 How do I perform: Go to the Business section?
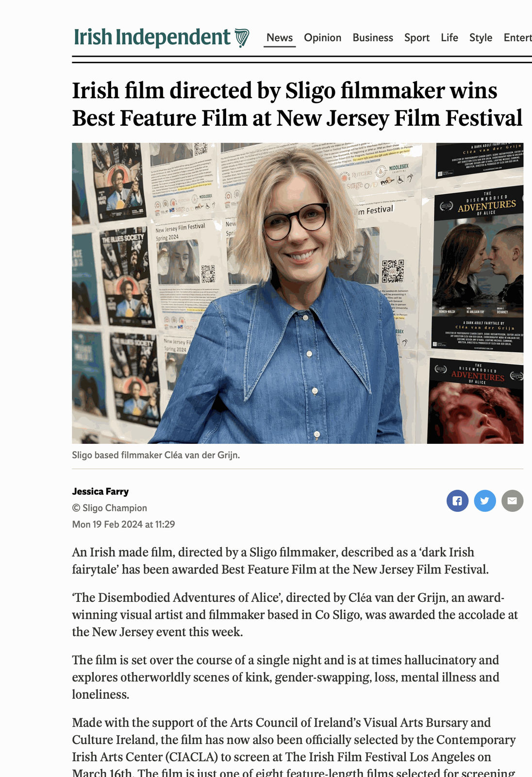(x=373, y=38)
